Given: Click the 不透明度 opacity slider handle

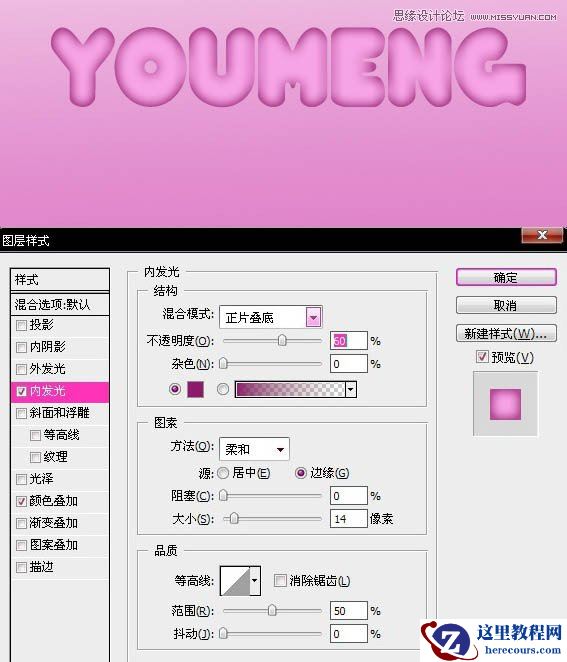Looking at the screenshot, I should tap(282, 340).
